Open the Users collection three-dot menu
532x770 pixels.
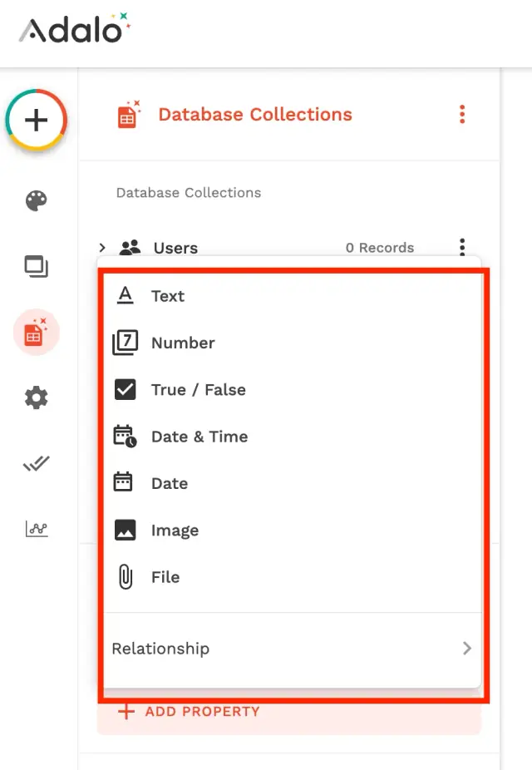(462, 248)
